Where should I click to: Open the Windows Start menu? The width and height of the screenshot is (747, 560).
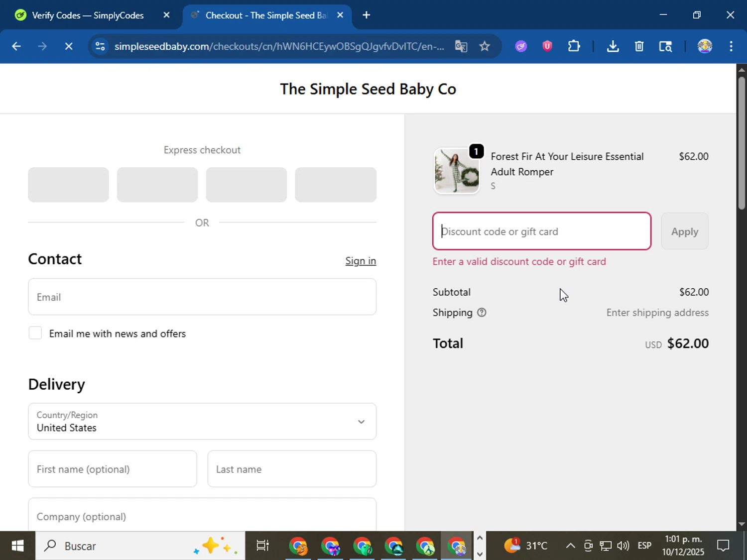click(x=17, y=546)
